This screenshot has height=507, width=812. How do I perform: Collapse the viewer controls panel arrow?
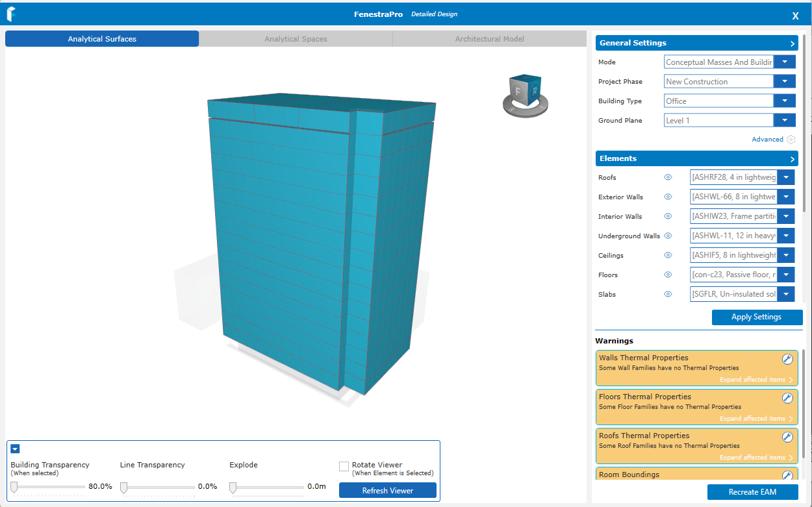tap(15, 449)
